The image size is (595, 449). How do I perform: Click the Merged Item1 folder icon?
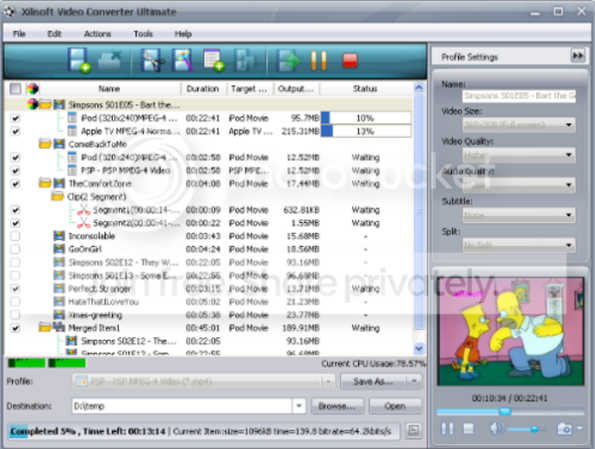pos(45,327)
